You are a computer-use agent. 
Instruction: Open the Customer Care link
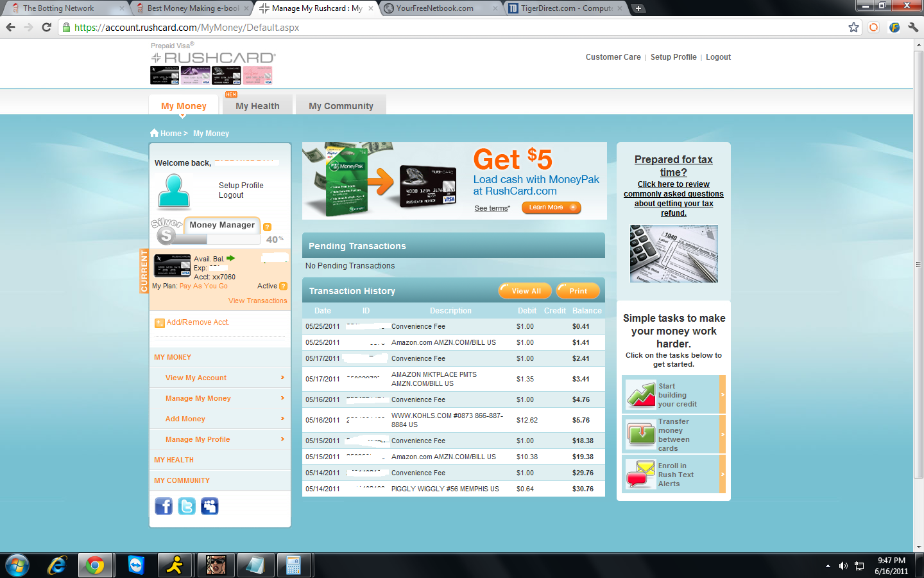coord(613,57)
